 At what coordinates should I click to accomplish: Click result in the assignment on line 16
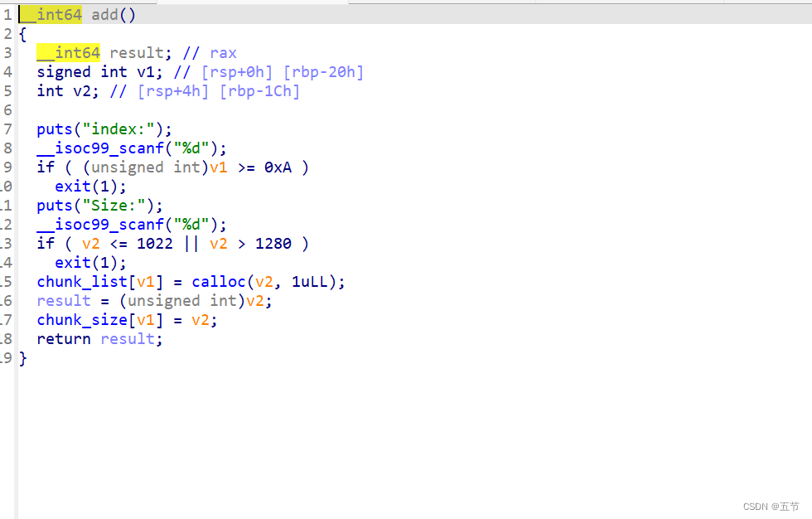pos(64,301)
